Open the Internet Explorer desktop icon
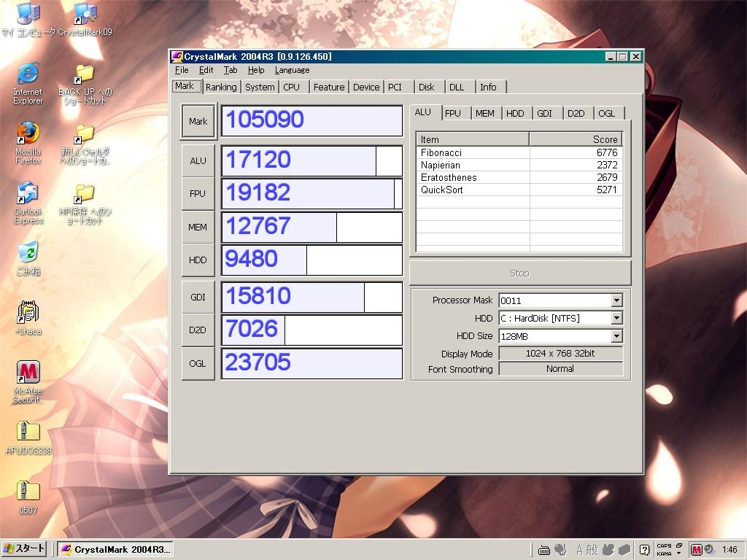 point(28,74)
